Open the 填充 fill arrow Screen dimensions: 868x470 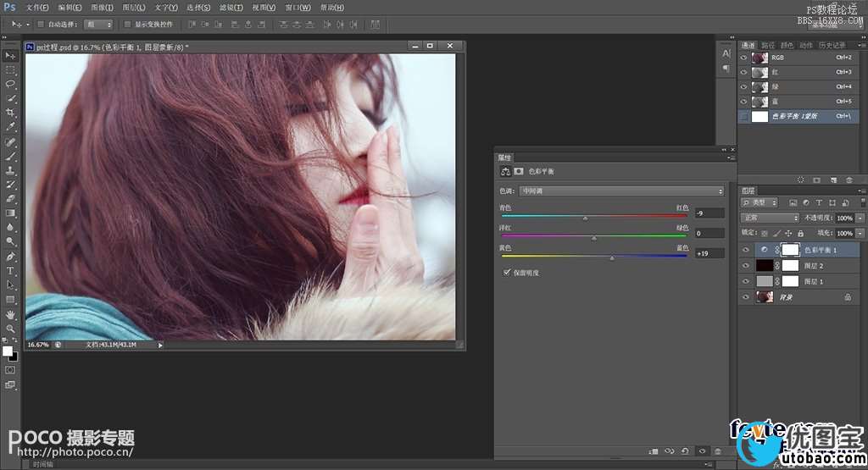(860, 234)
